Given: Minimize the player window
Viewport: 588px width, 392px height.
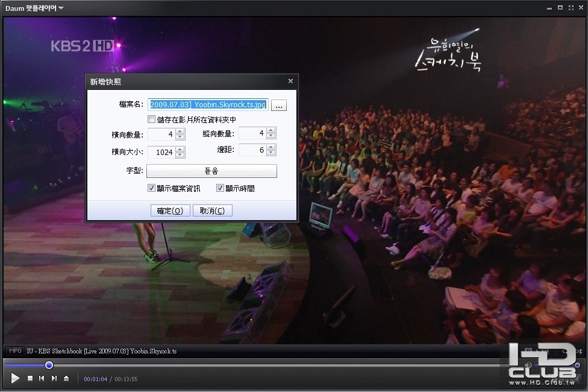Looking at the screenshot, I should pyautogui.click(x=549, y=8).
